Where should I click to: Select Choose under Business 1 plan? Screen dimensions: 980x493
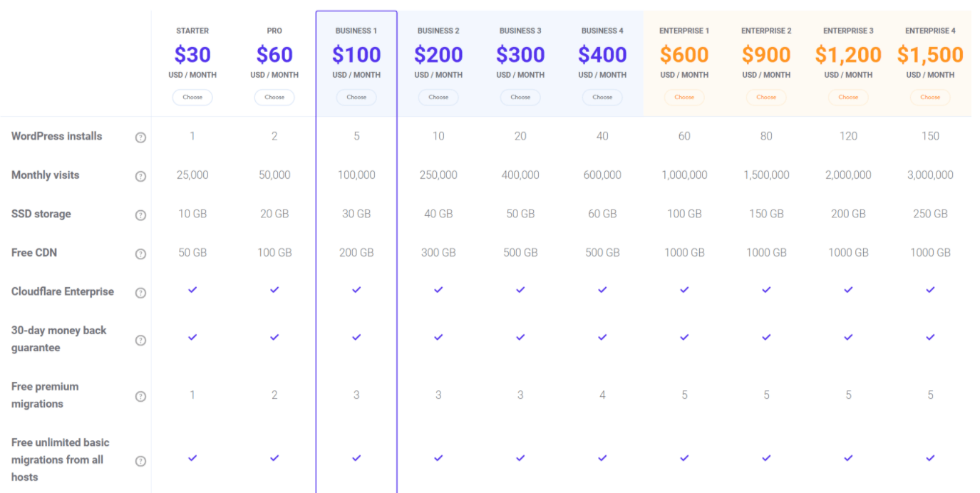[x=356, y=97]
